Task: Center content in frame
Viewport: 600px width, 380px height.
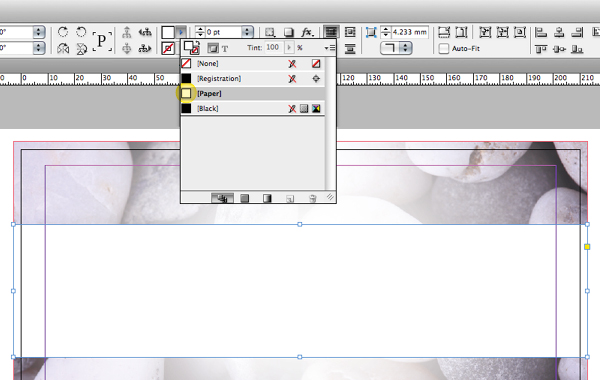Action: point(520,32)
